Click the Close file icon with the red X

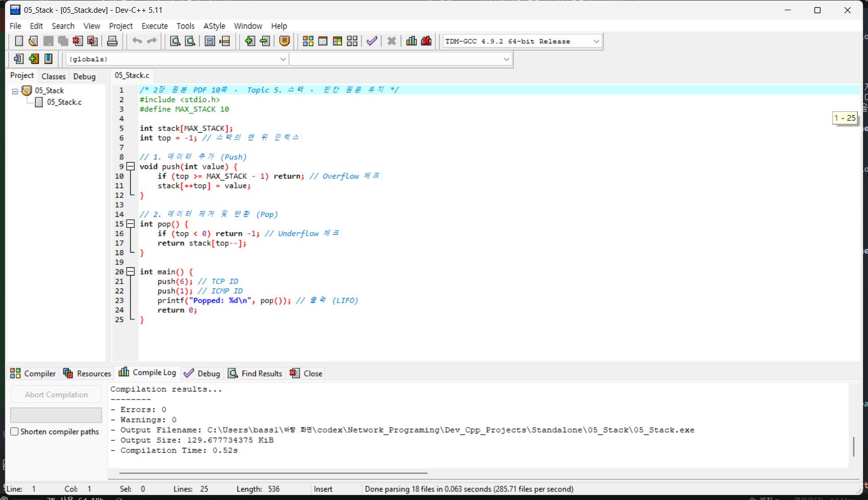coord(78,41)
